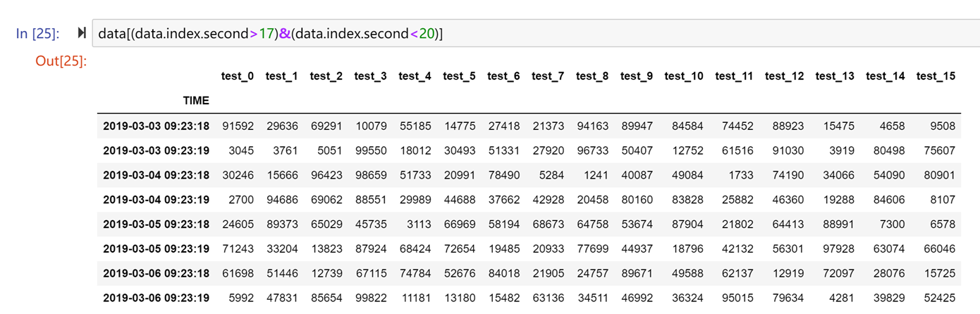Click the test_0 column header
The height and width of the screenshot is (314, 980).
tap(238, 76)
